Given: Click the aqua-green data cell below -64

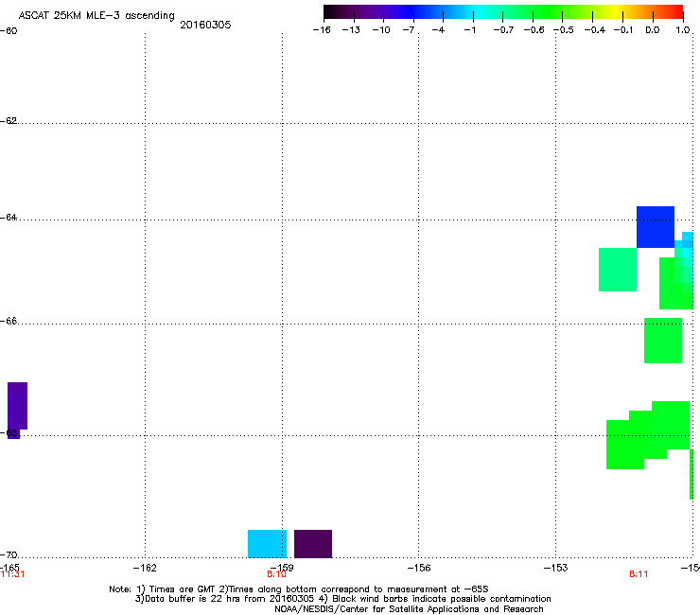Looking at the screenshot, I should coord(618,270).
